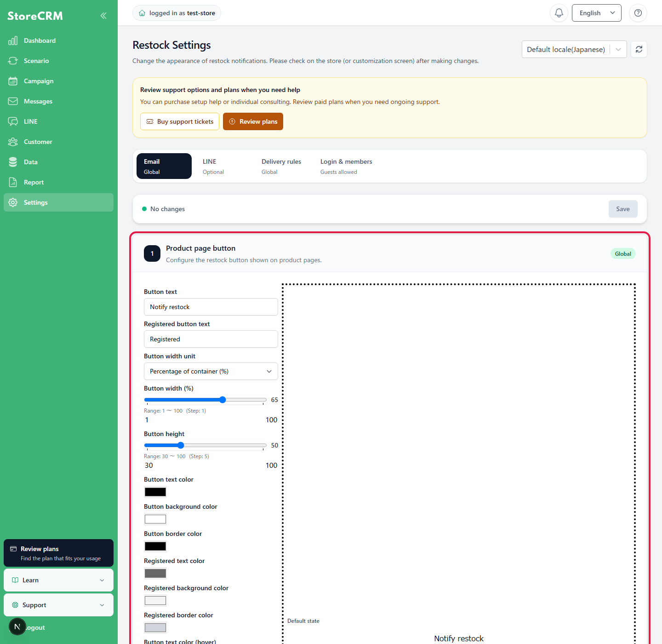Expand the Learn section
Image resolution: width=662 pixels, height=644 pixels.
58,580
